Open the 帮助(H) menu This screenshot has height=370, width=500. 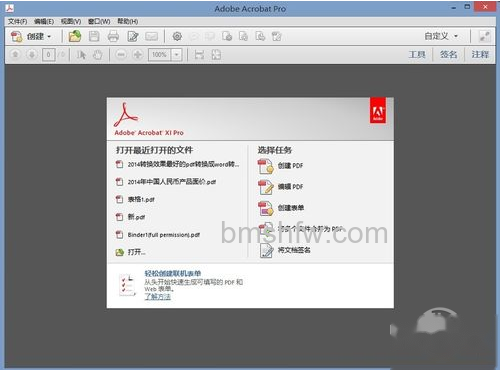(128, 21)
